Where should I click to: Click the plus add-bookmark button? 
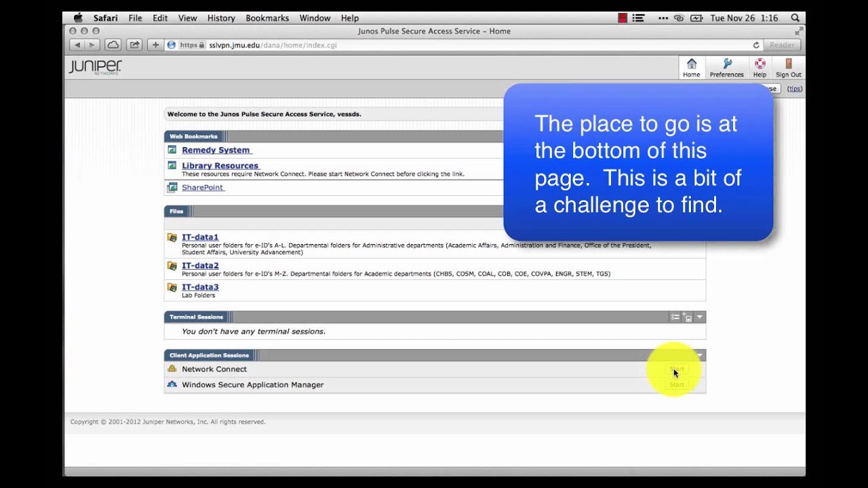155,45
